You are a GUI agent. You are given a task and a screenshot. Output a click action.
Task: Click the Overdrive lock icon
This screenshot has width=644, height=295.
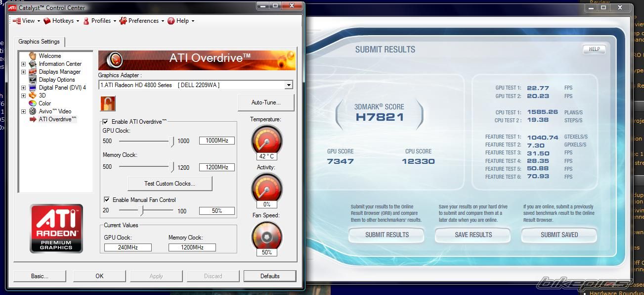point(108,103)
